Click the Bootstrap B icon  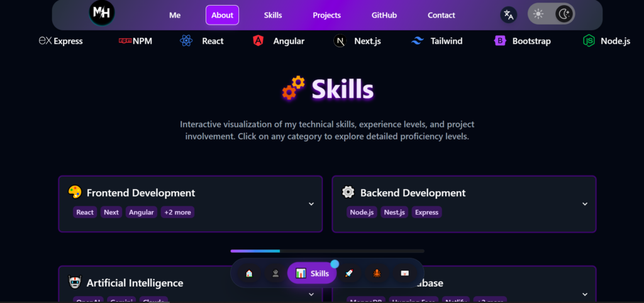(500, 41)
